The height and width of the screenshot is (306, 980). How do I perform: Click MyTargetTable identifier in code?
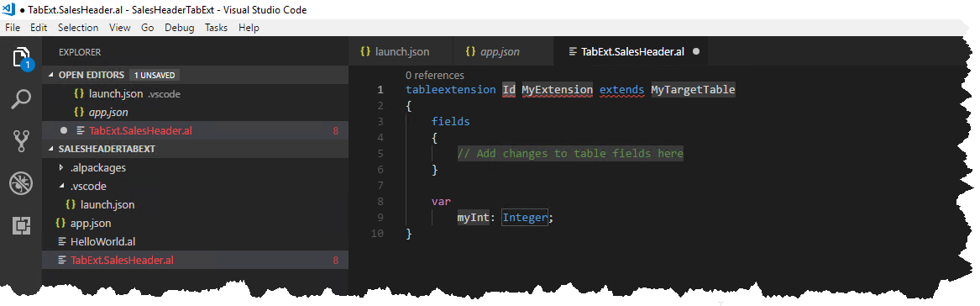point(693,89)
